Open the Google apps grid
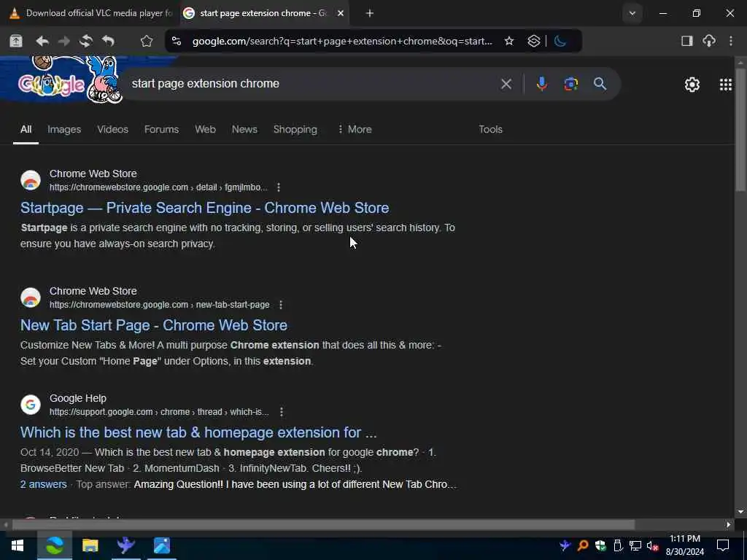This screenshot has width=747, height=560. (726, 85)
